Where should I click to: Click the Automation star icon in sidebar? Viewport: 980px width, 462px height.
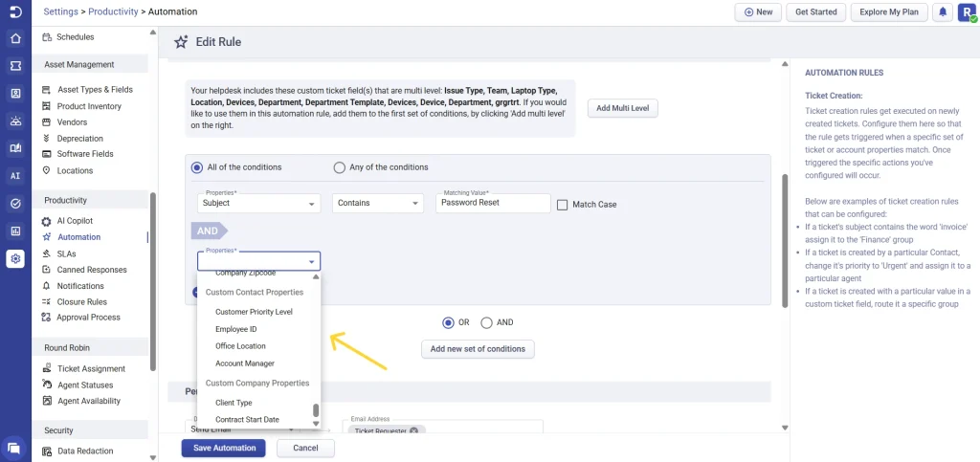[x=46, y=237]
